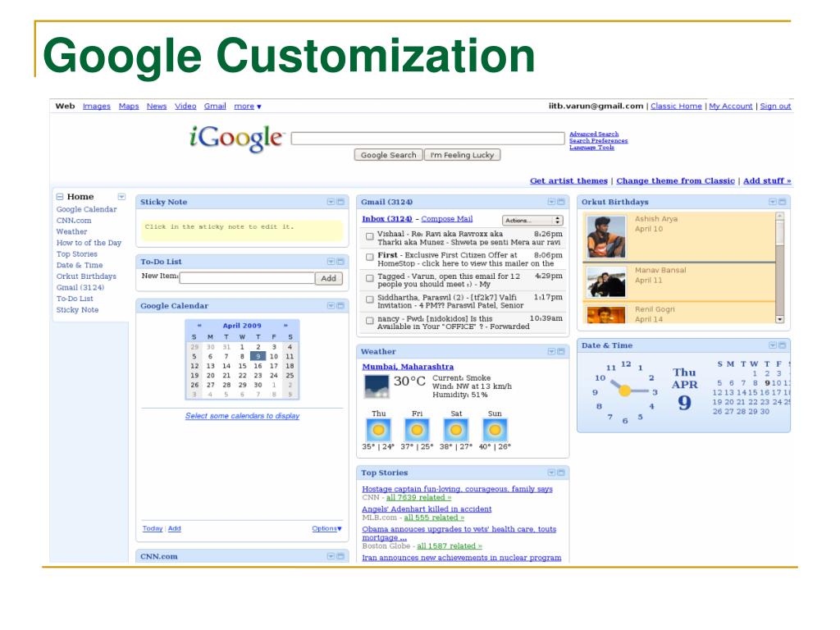Open the calendar Options menu
This screenshot has width=840, height=630.
pyautogui.click(x=326, y=529)
